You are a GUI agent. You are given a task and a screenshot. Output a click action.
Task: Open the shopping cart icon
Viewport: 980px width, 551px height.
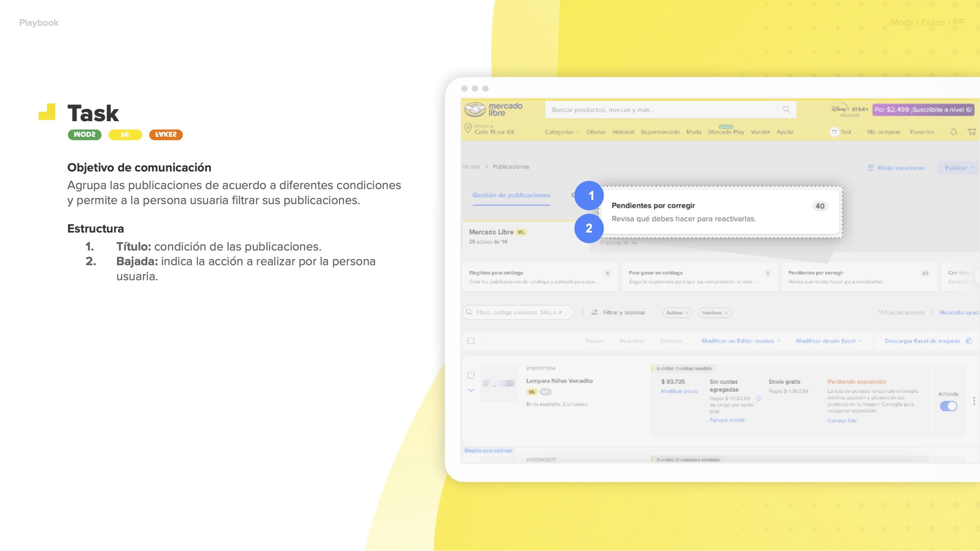(x=971, y=132)
